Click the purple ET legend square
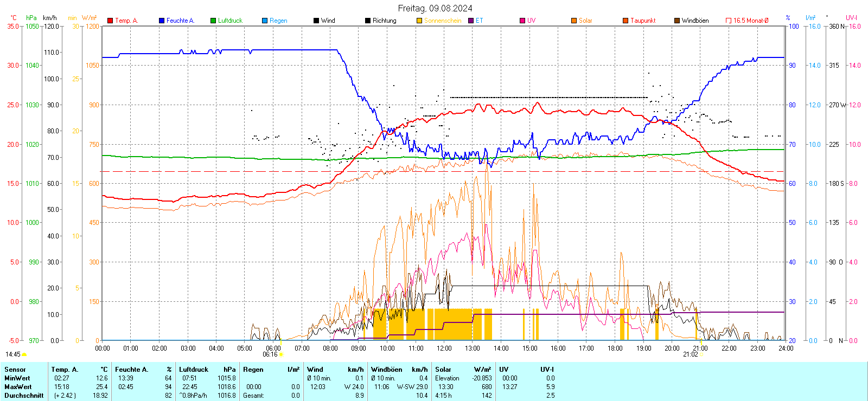Screen dimensions: 868x401 point(471,21)
